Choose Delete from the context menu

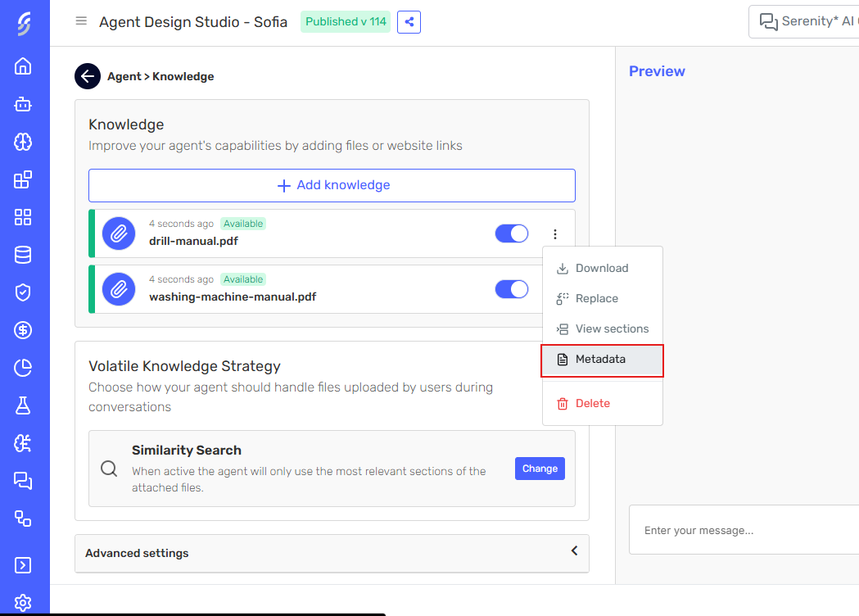[602, 403]
